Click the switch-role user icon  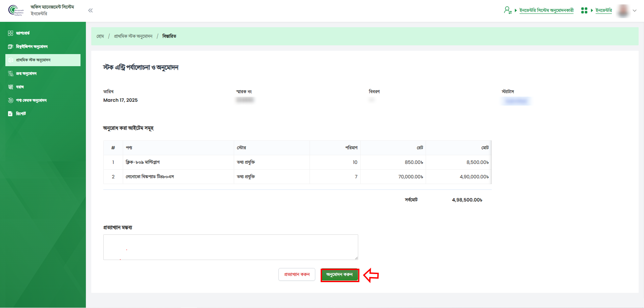pyautogui.click(x=507, y=10)
